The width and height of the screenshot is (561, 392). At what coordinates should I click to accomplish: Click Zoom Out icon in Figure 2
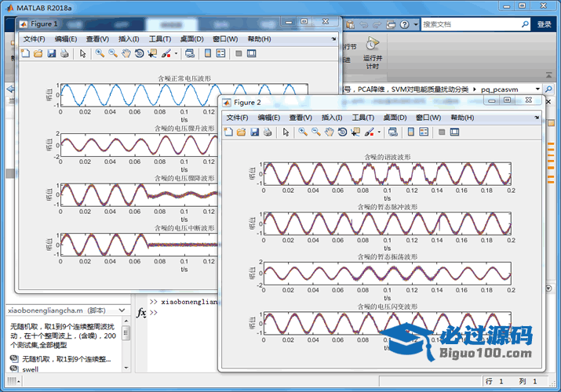tap(316, 132)
